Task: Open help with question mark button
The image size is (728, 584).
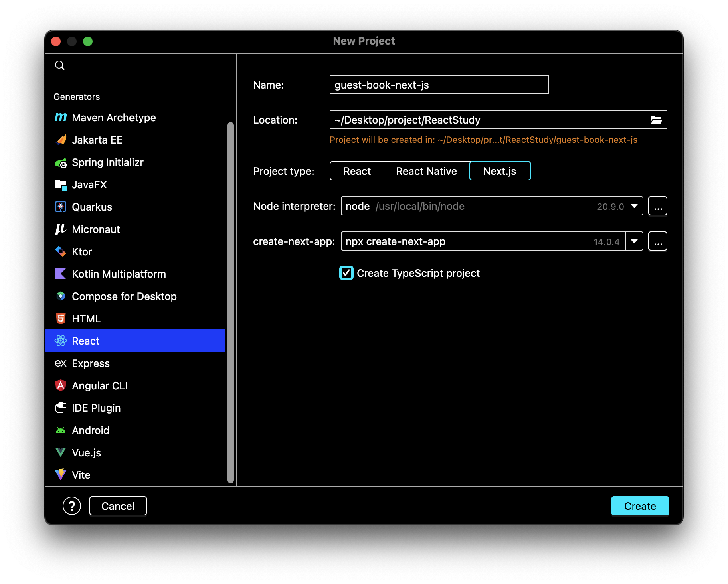Action: click(72, 506)
